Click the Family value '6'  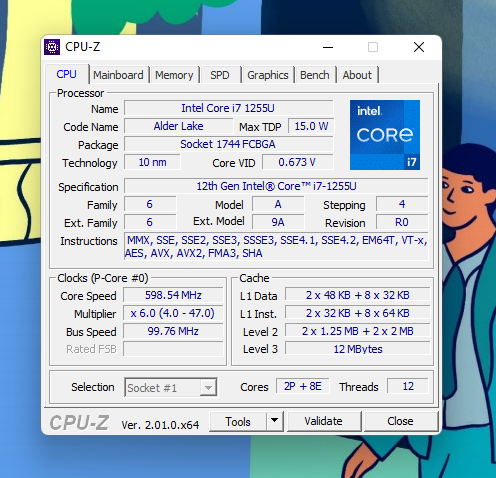150,204
